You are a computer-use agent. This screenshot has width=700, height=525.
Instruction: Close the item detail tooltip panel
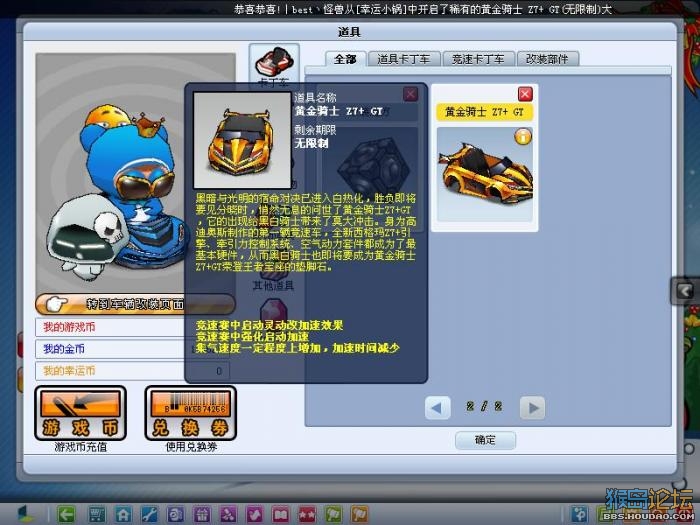click(x=410, y=94)
